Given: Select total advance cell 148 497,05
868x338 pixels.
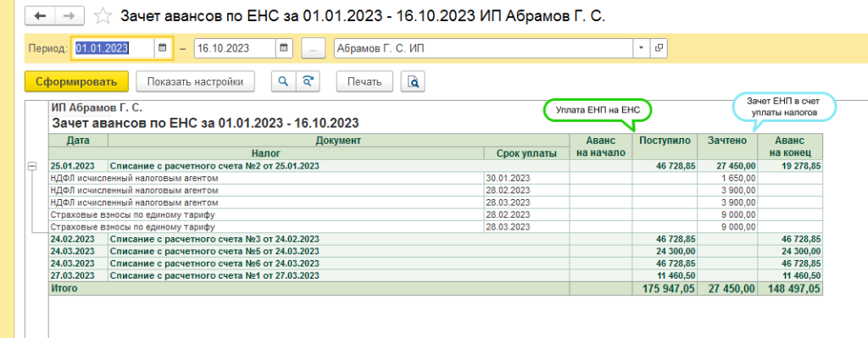Looking at the screenshot, I should 790,288.
